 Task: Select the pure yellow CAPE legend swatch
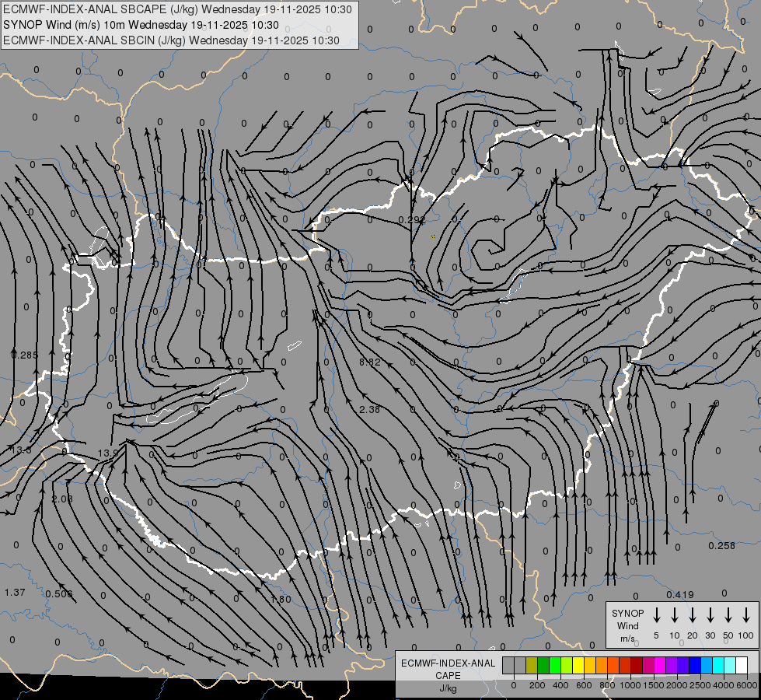578,665
